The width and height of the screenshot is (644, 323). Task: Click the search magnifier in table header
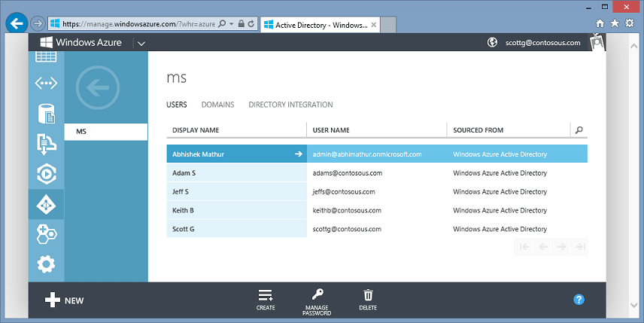tap(579, 130)
